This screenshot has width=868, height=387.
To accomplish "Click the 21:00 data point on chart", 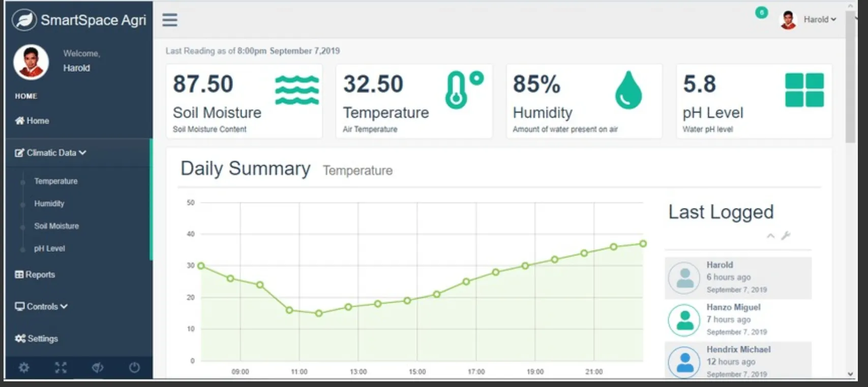I will (584, 253).
